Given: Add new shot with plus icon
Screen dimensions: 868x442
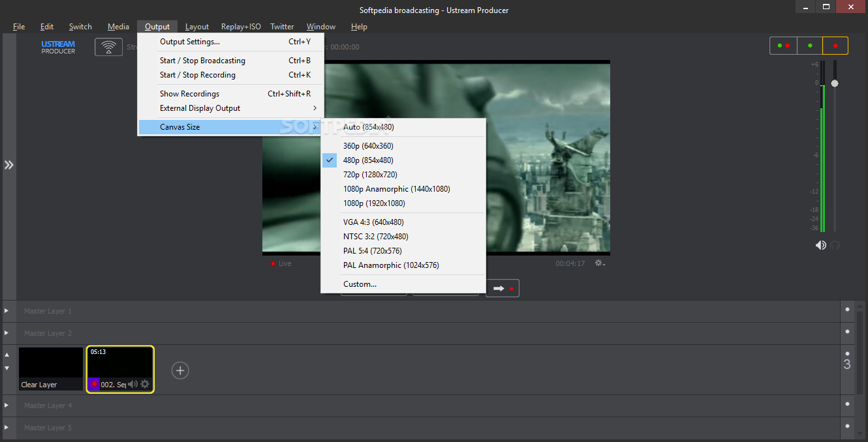Looking at the screenshot, I should click(180, 370).
